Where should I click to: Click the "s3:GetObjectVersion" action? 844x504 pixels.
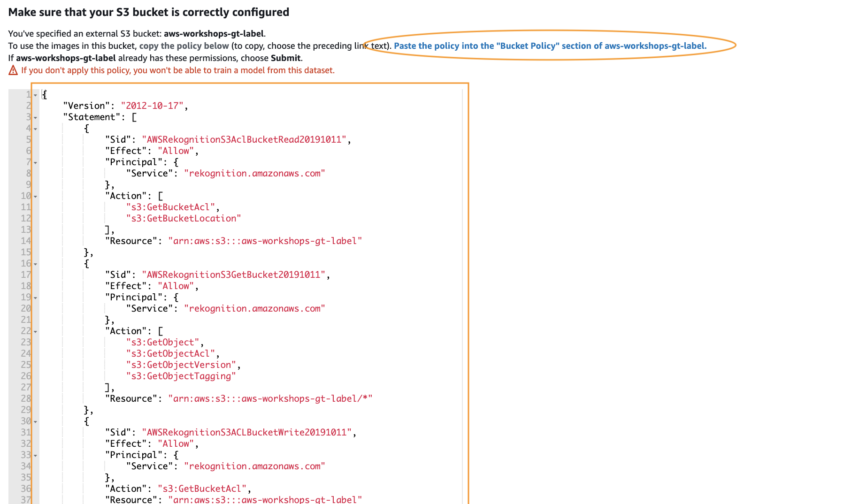point(181,365)
